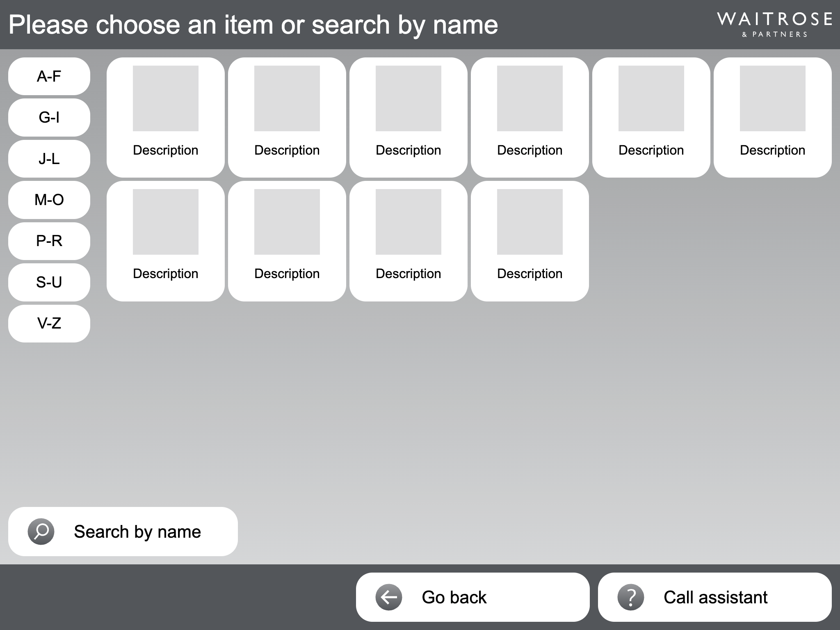Filter items by M-O letters
The image size is (840, 630).
49,200
